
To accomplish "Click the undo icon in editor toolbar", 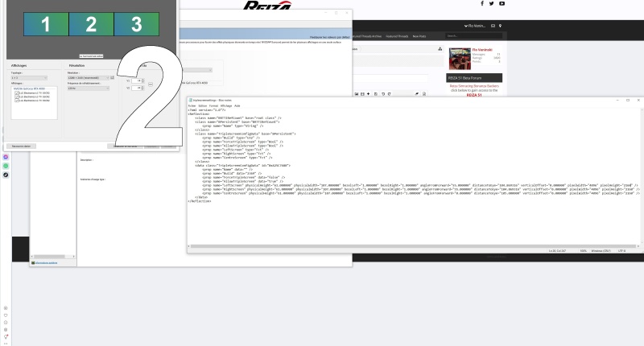I will 382,95.
